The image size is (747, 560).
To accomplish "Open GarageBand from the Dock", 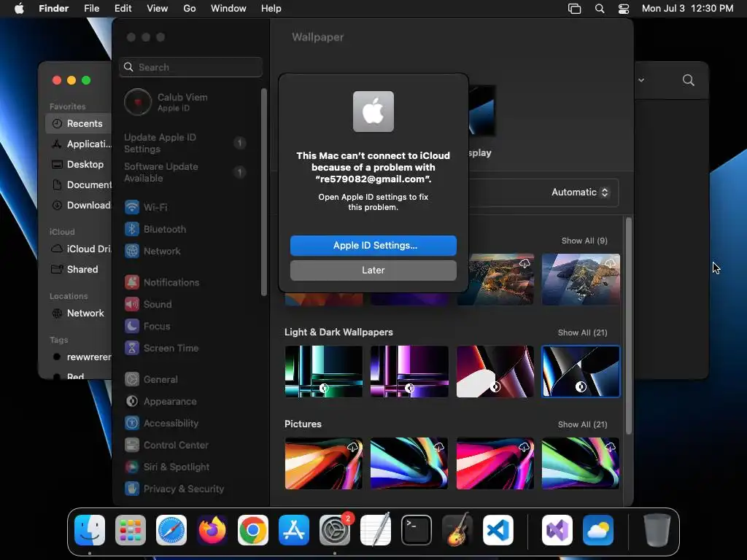I will (457, 530).
